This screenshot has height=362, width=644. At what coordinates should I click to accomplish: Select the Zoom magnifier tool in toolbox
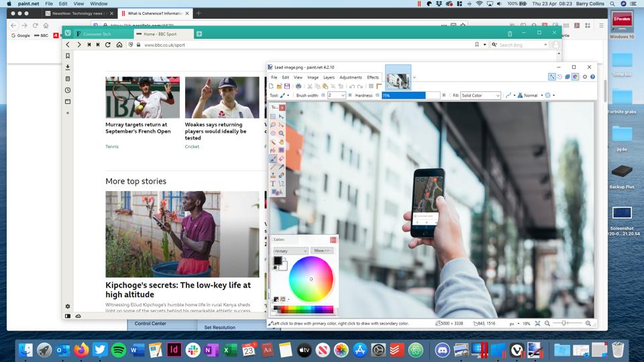coord(281,133)
